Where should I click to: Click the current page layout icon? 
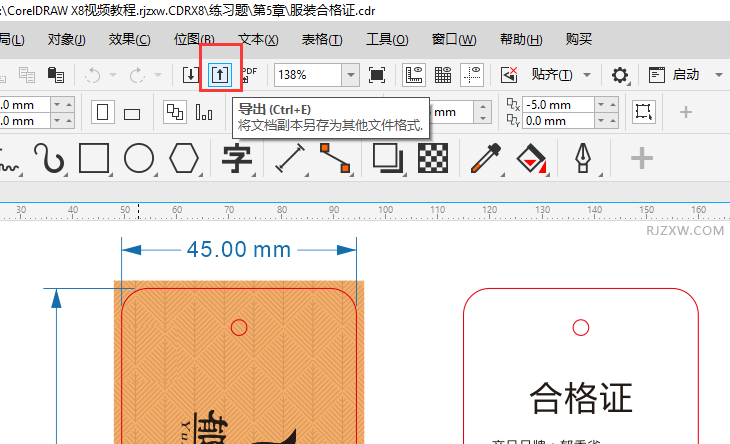[204, 112]
